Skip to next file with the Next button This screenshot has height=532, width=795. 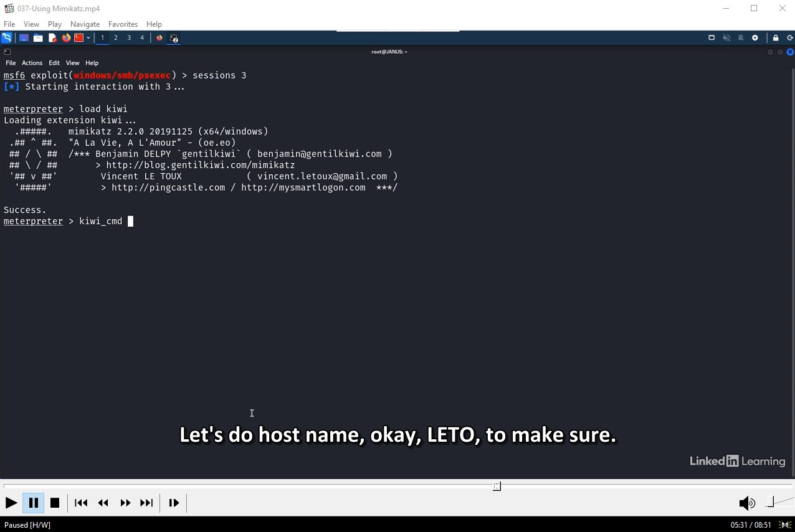click(x=146, y=503)
